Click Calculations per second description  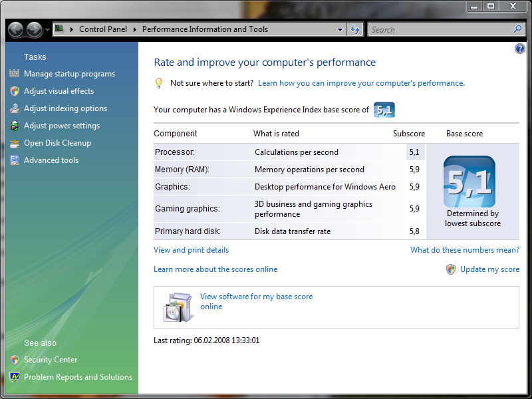tap(297, 152)
